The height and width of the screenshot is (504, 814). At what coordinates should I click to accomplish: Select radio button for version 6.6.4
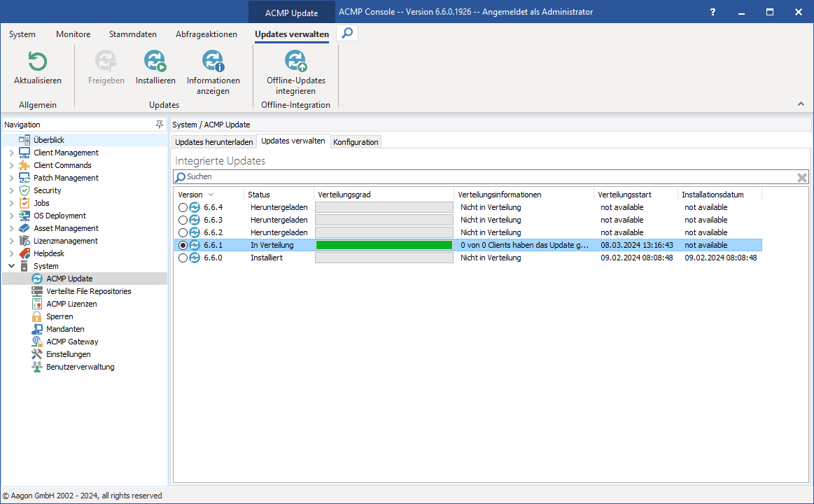pyautogui.click(x=183, y=207)
